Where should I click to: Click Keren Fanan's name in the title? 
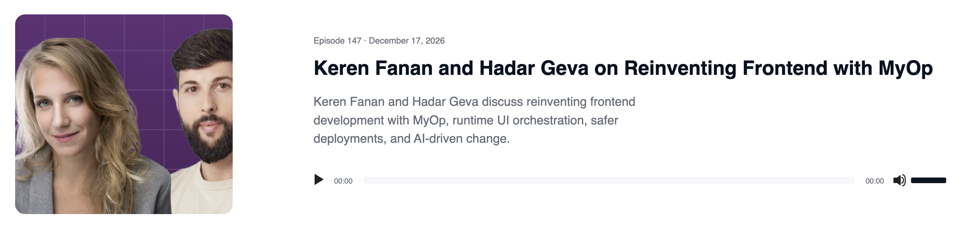click(373, 68)
